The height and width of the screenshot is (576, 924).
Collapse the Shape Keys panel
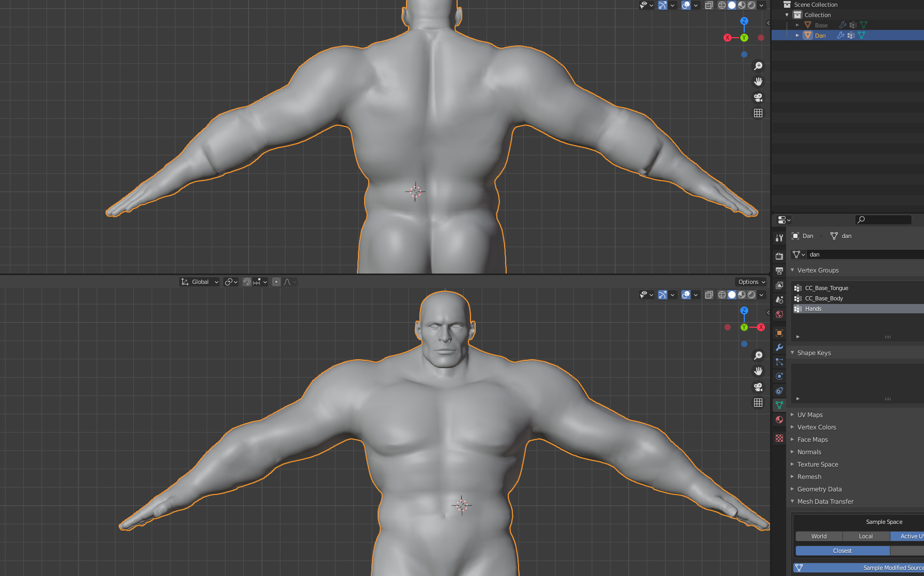(x=792, y=353)
